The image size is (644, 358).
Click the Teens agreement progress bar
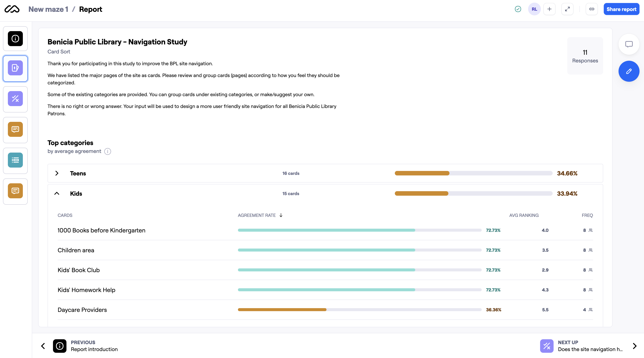(x=473, y=173)
